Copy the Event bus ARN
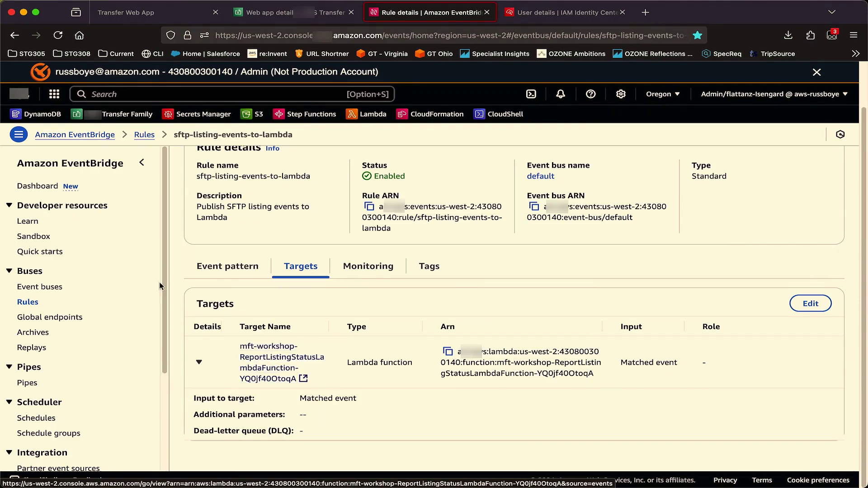The width and height of the screenshot is (868, 488). click(x=534, y=206)
